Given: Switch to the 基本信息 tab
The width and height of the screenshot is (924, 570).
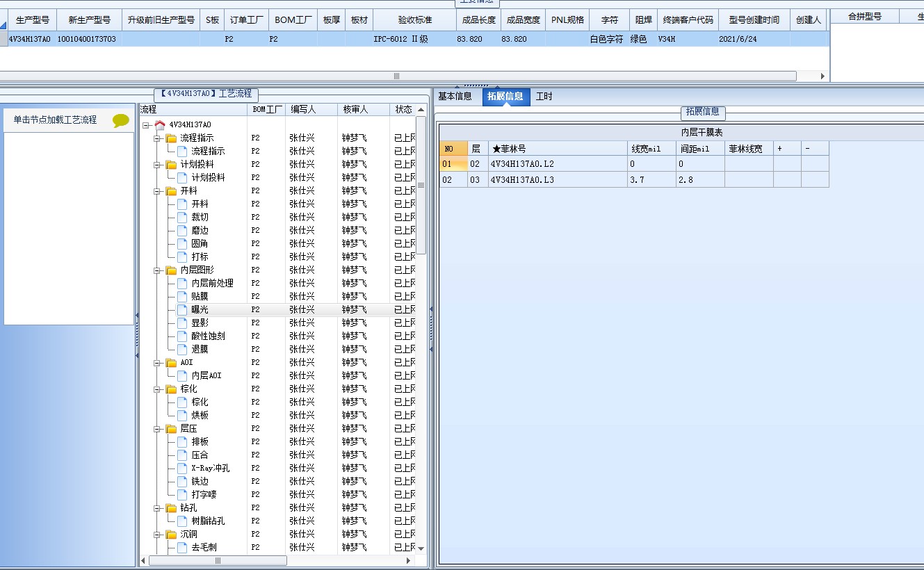Looking at the screenshot, I should pyautogui.click(x=455, y=97).
